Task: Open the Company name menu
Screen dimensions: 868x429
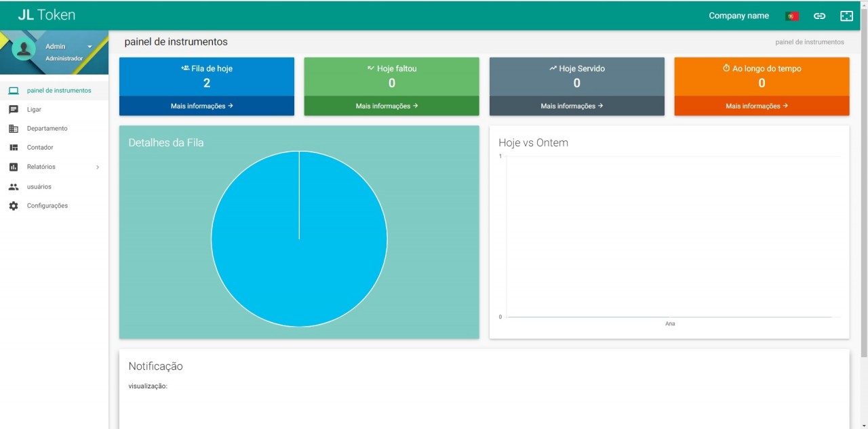Action: coord(738,15)
